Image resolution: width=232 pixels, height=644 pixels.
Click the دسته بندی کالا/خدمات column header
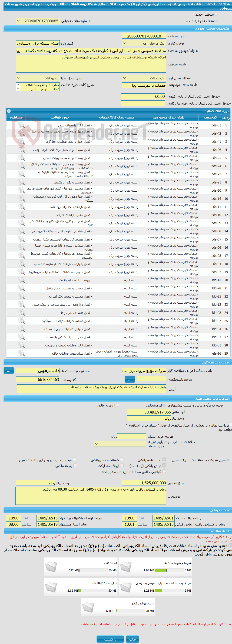click(x=116, y=117)
